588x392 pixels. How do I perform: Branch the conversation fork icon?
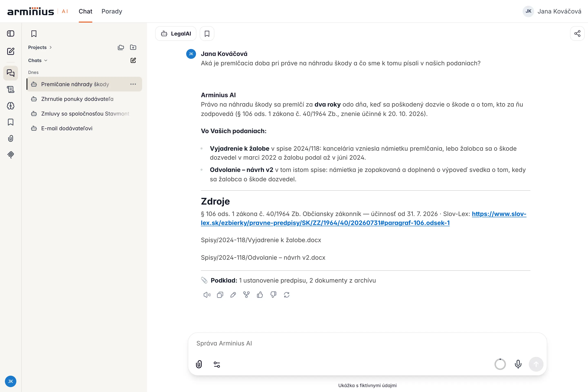pyautogui.click(x=246, y=295)
